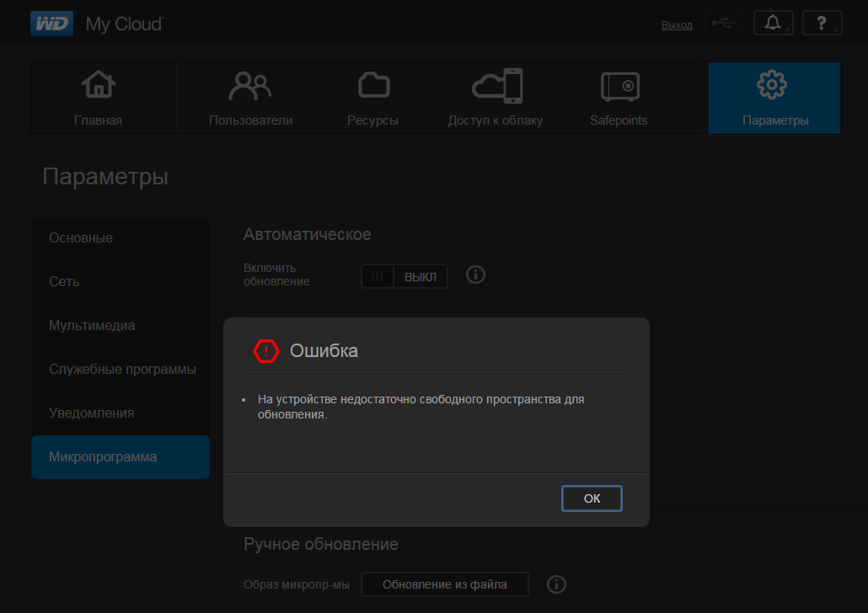868x613 pixels.
Task: Open the Ресурсы shares tab
Action: pyautogui.click(x=372, y=98)
